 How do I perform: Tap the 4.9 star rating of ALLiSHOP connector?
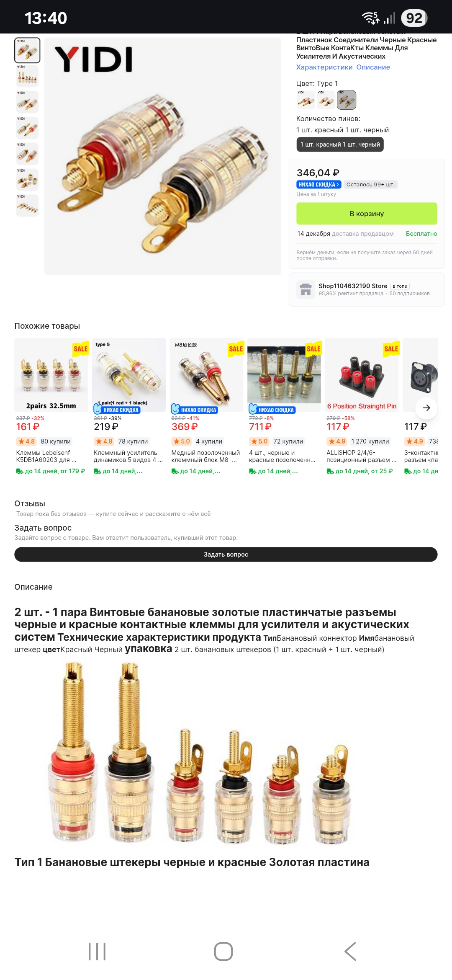[x=337, y=441]
